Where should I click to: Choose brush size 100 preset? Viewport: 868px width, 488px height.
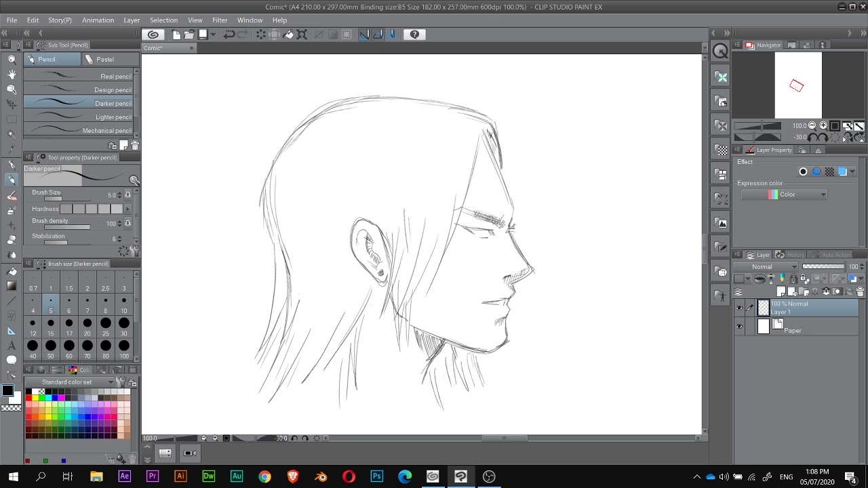pos(123,349)
